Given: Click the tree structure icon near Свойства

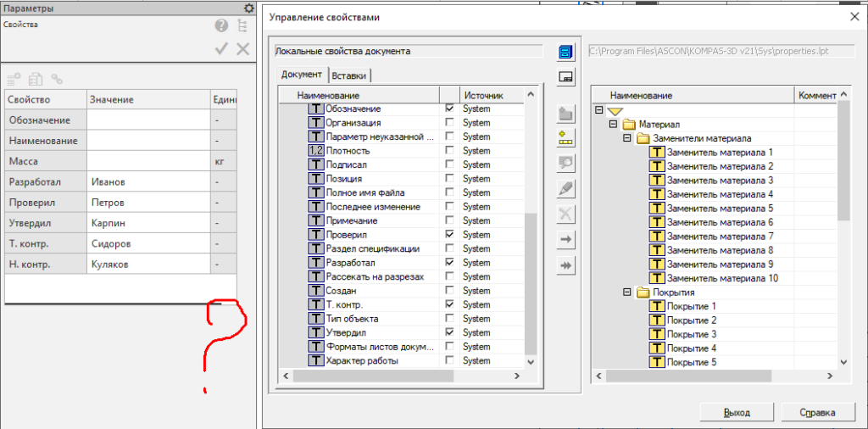Looking at the screenshot, I should coord(242,26).
